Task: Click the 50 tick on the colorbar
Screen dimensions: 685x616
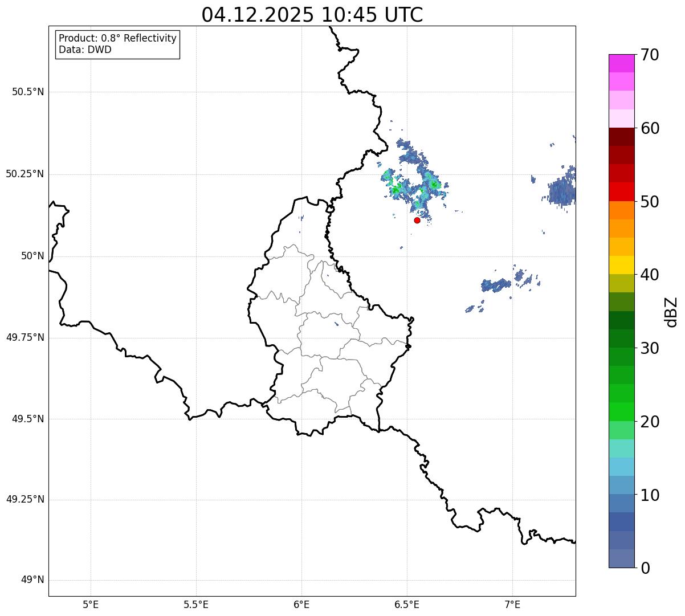Action: tap(650, 202)
